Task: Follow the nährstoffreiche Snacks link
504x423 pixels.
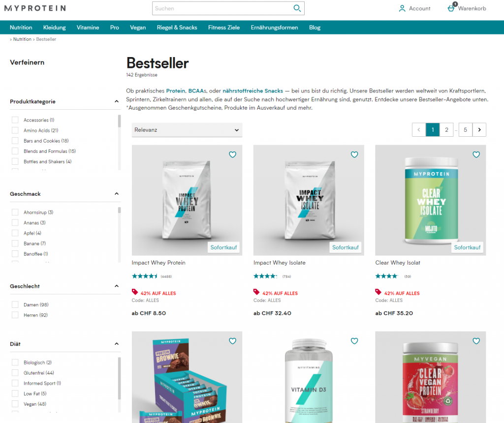Action: [x=252, y=91]
